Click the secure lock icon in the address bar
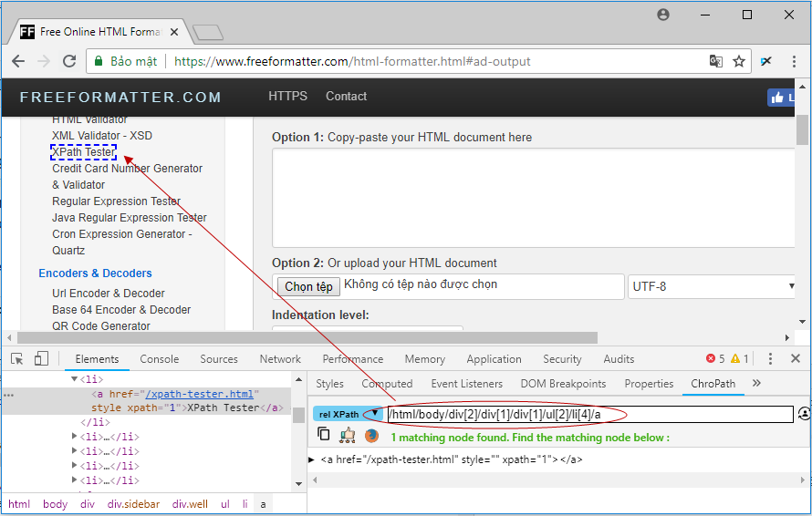 click(99, 61)
